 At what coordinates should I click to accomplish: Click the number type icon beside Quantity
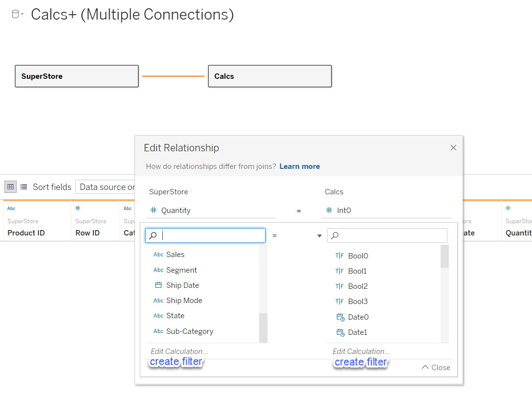pos(154,210)
